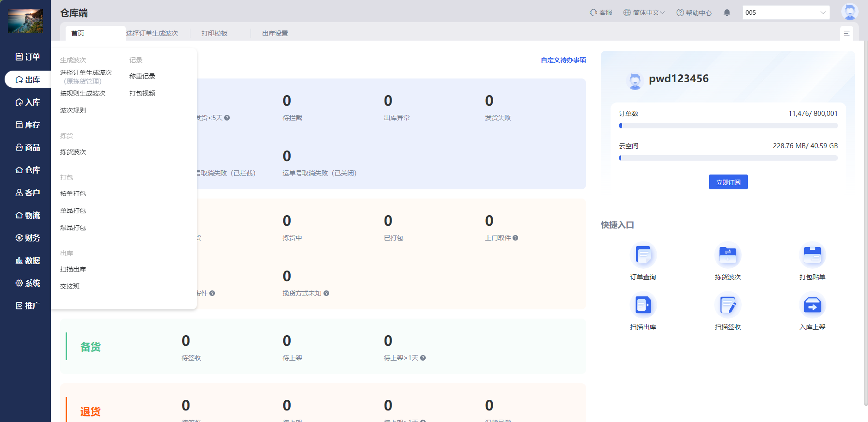The height and width of the screenshot is (422, 868).
Task: Click the page vertical scrollbar
Action: tap(866, 222)
